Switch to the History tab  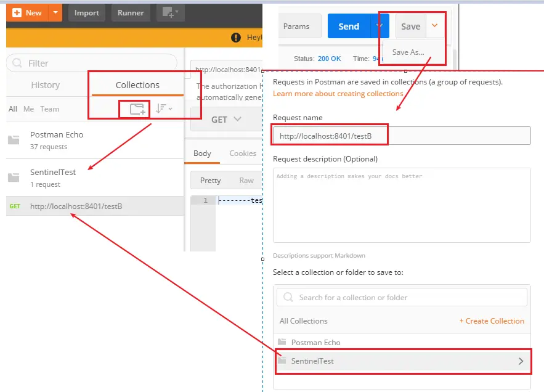click(x=46, y=85)
